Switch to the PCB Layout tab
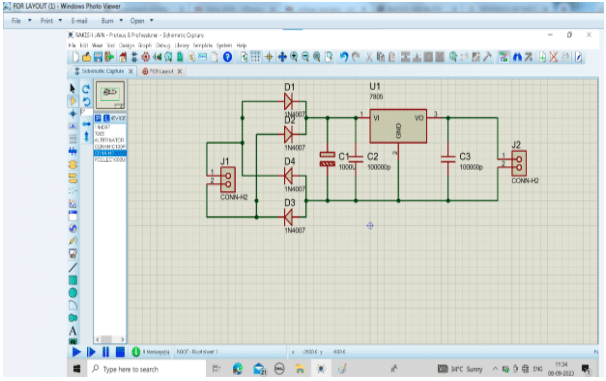This screenshot has height=381, width=606. [162, 71]
